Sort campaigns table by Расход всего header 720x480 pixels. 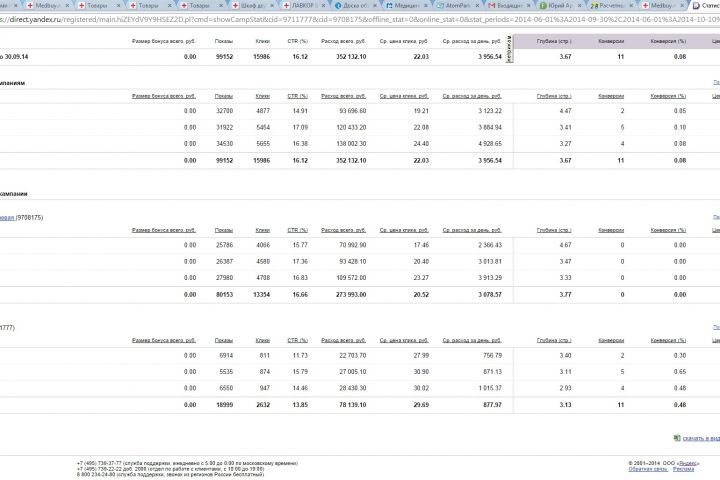coord(343,96)
